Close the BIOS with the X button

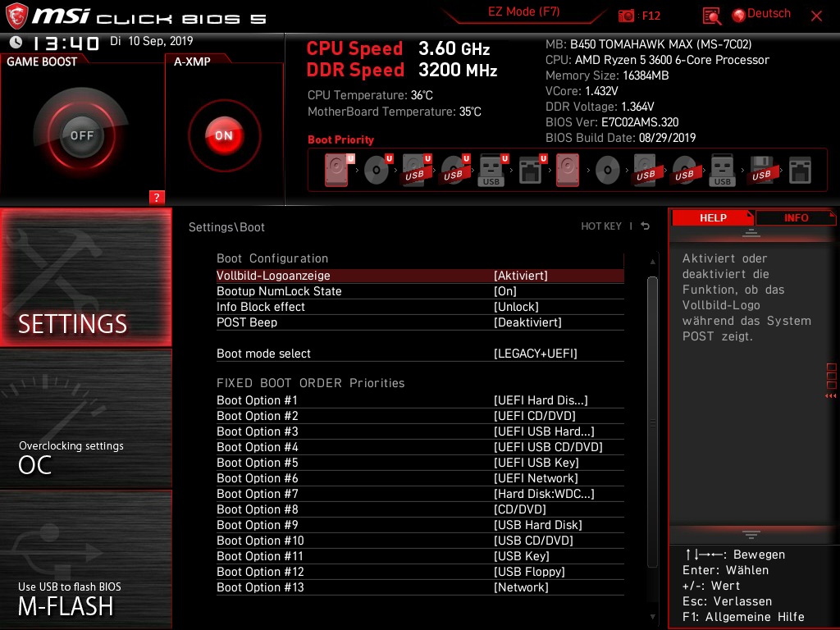coord(816,16)
